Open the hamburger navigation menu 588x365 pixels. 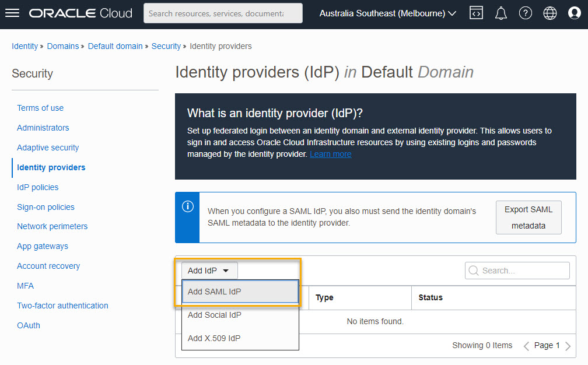tap(12, 13)
